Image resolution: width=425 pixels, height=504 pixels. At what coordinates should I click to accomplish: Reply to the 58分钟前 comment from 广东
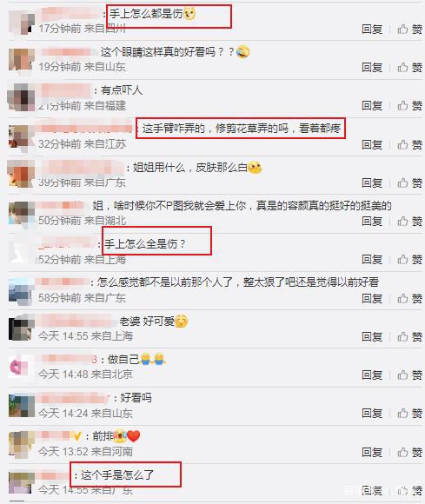[372, 299]
